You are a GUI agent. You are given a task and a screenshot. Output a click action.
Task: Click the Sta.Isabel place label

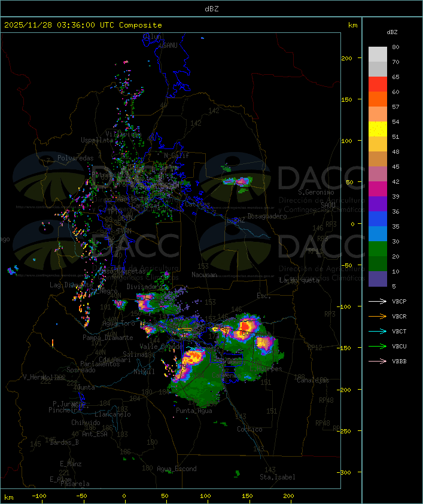point(278,477)
